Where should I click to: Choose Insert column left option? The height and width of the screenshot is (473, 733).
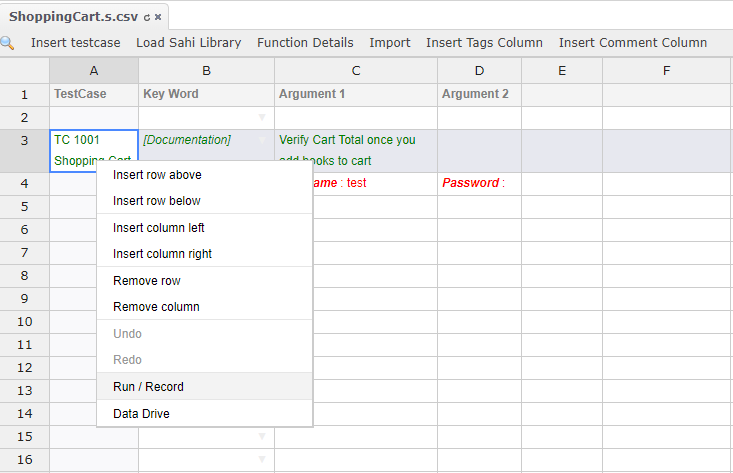159,228
